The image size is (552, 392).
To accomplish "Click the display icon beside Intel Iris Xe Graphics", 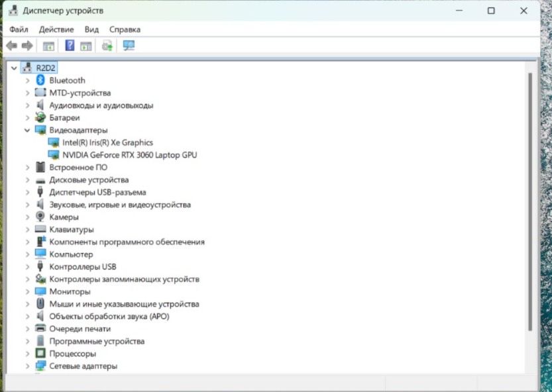I will click(54, 142).
